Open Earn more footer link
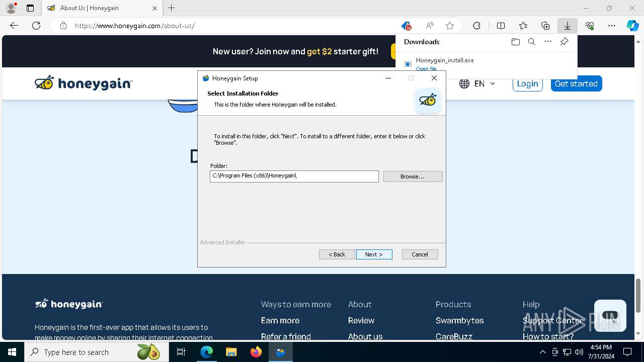Screen dimensions: 644x362 pos(280,320)
